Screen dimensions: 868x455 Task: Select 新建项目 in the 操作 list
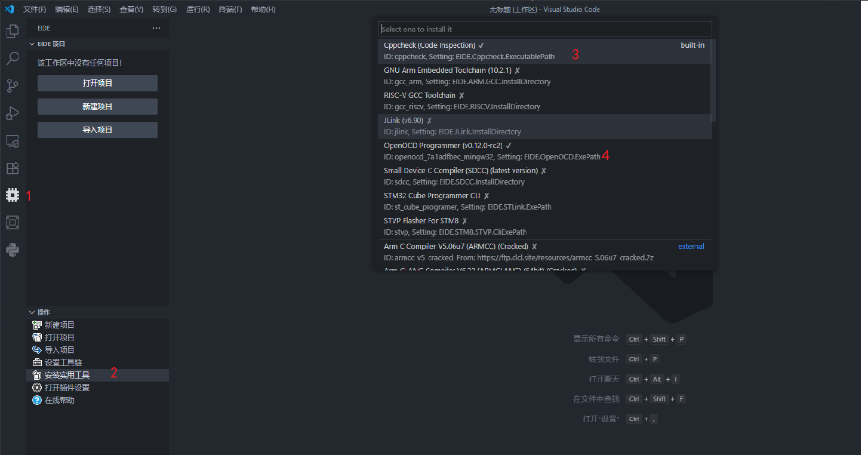98,325
